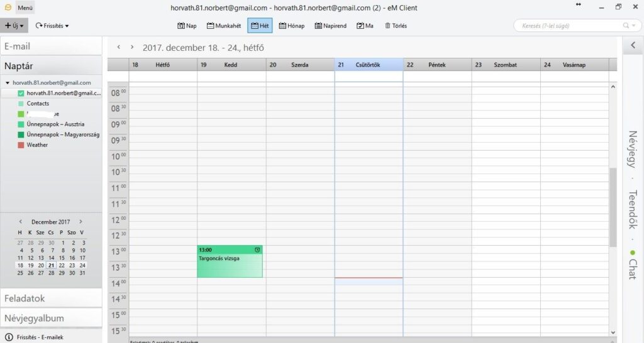
Task: Open the Menü button in title bar
Action: click(x=25, y=8)
